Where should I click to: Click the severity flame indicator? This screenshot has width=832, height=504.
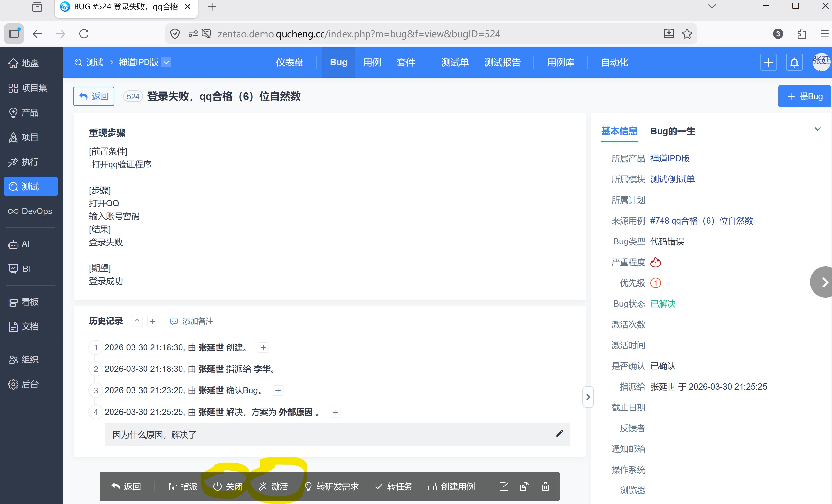point(655,262)
